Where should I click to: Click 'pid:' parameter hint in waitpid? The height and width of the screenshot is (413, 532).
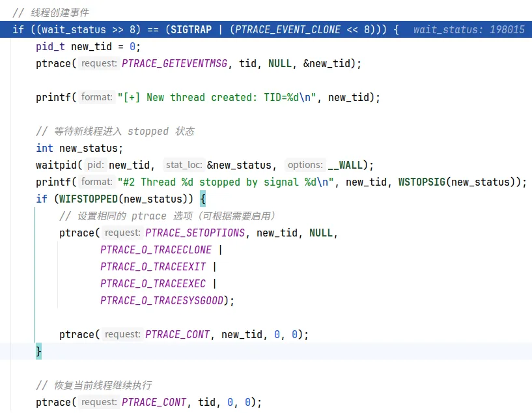96,165
